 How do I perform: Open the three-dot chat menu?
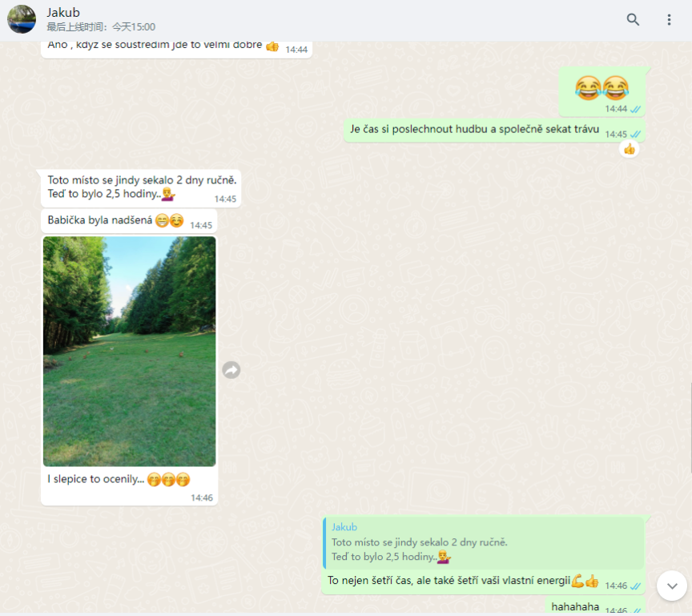click(x=669, y=19)
